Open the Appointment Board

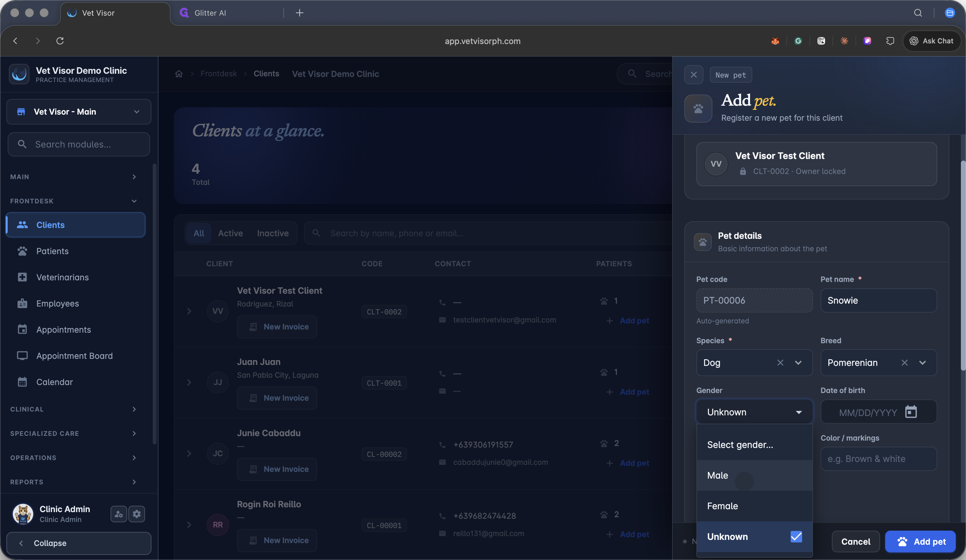pos(75,355)
